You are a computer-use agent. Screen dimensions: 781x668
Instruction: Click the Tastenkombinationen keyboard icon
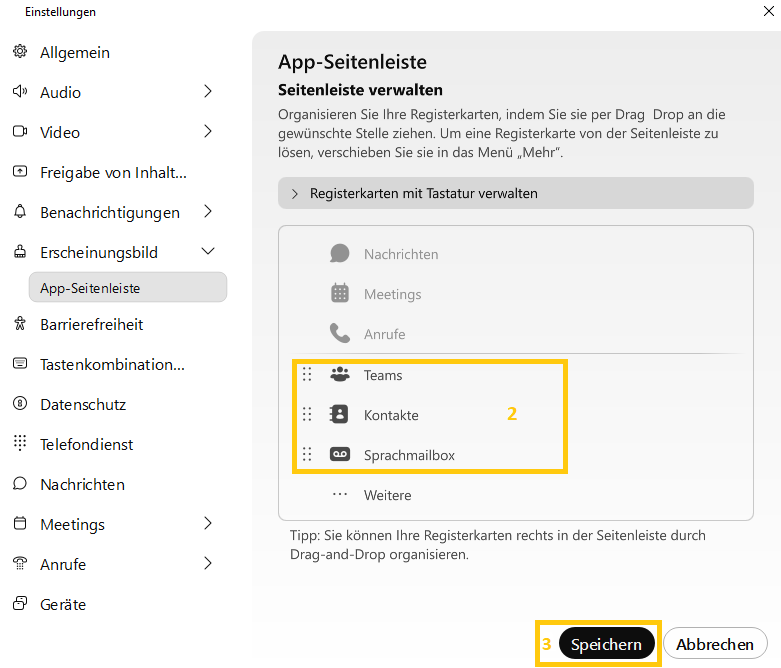point(20,364)
